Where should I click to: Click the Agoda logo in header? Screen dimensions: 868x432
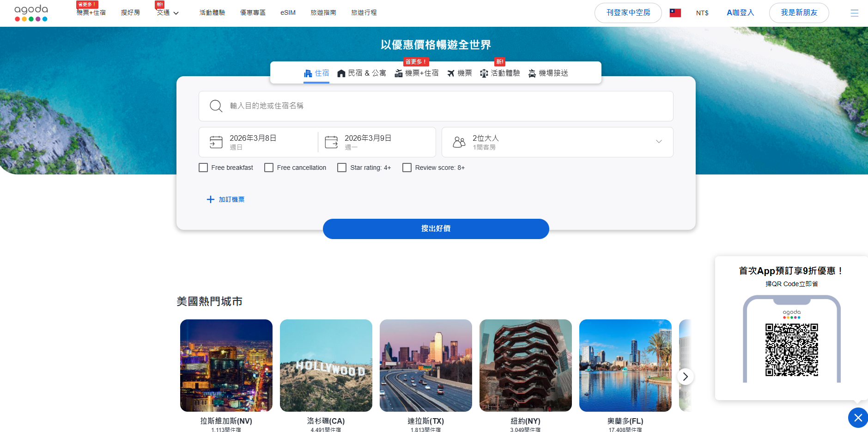click(x=31, y=13)
